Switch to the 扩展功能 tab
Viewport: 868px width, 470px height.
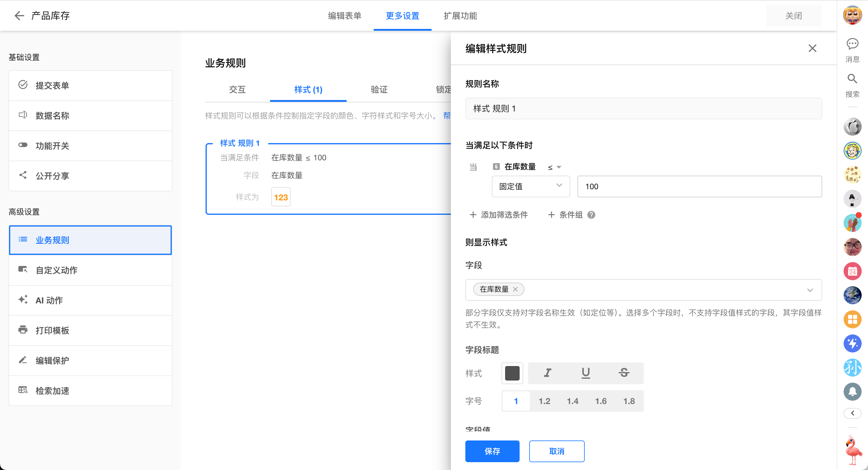(x=460, y=16)
